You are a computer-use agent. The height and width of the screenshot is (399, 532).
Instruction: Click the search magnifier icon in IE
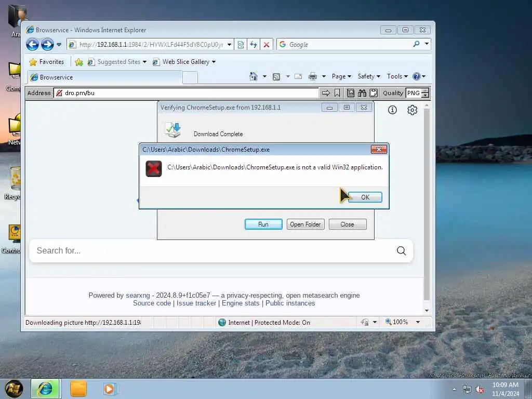click(416, 44)
